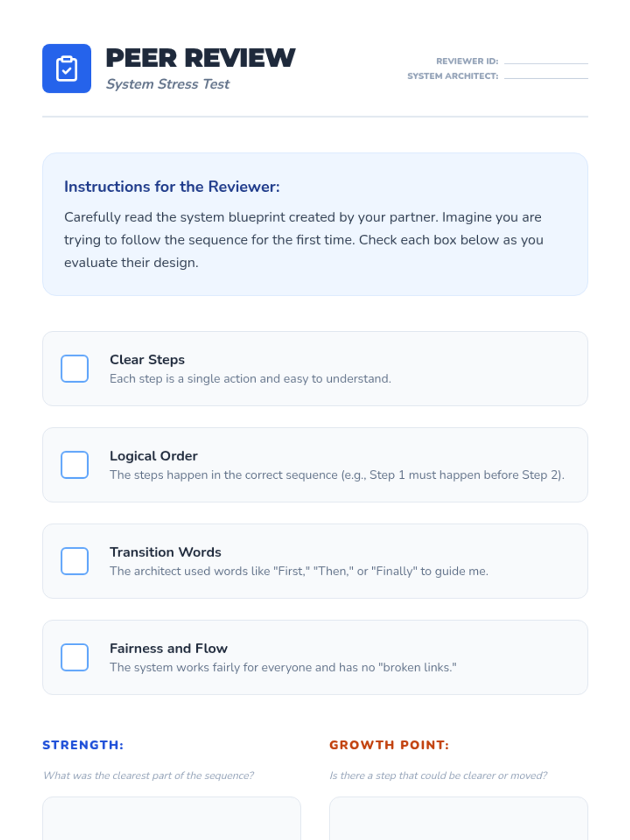630x840 pixels.
Task: Click the 'What was the clearest part' prompt
Action: tap(149, 775)
